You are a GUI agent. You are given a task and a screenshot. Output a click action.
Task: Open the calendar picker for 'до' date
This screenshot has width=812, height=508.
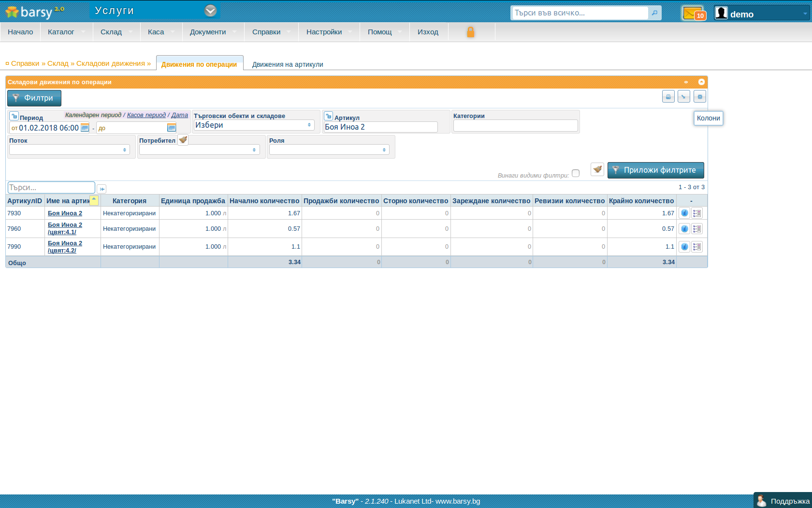(x=172, y=127)
